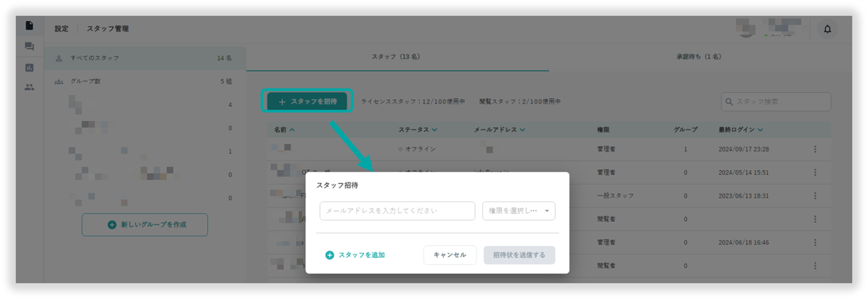Click the 招待状を送信する button
Screen dimensions: 868x299
(x=519, y=255)
